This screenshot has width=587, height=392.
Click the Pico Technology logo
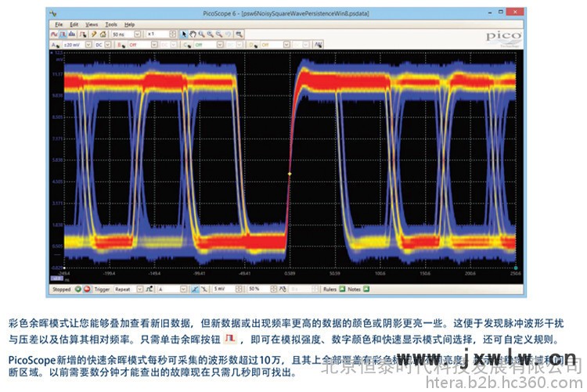[x=503, y=38]
